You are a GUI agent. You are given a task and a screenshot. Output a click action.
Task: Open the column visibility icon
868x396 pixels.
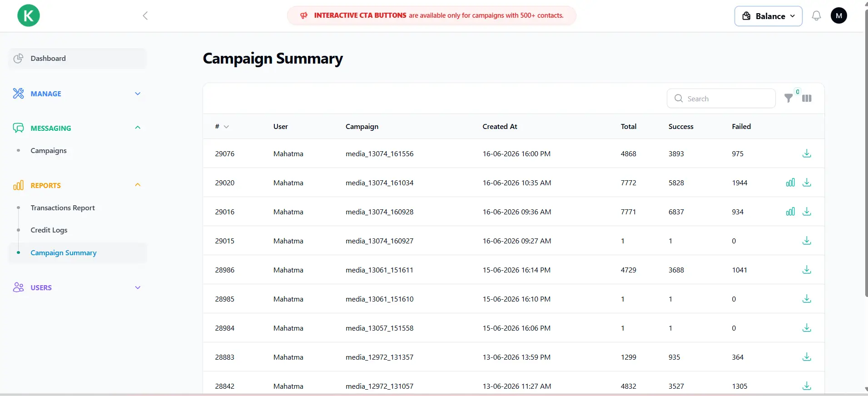[807, 98]
